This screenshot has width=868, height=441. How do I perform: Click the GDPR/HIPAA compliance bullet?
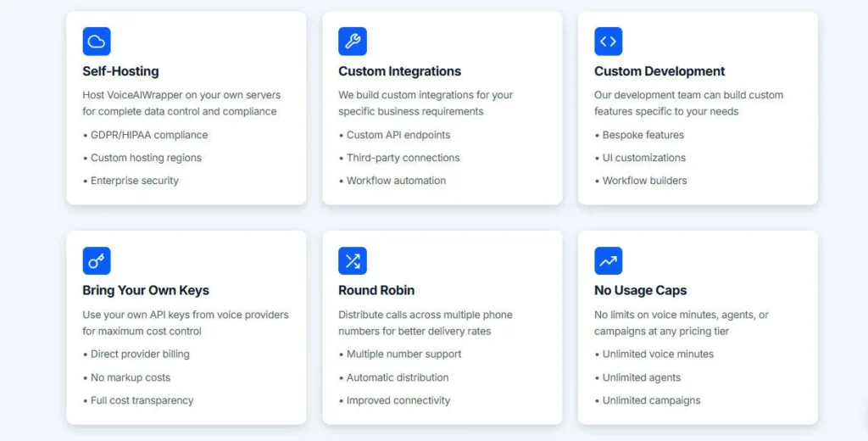(148, 135)
